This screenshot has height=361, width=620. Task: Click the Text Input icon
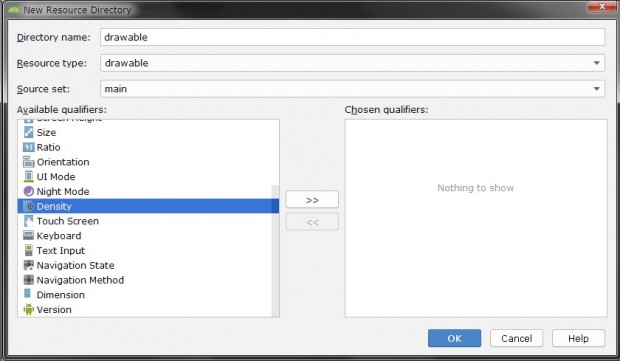click(28, 250)
